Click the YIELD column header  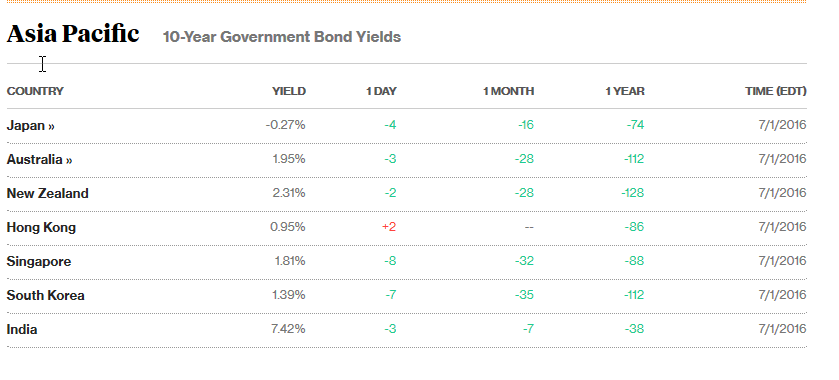click(289, 91)
